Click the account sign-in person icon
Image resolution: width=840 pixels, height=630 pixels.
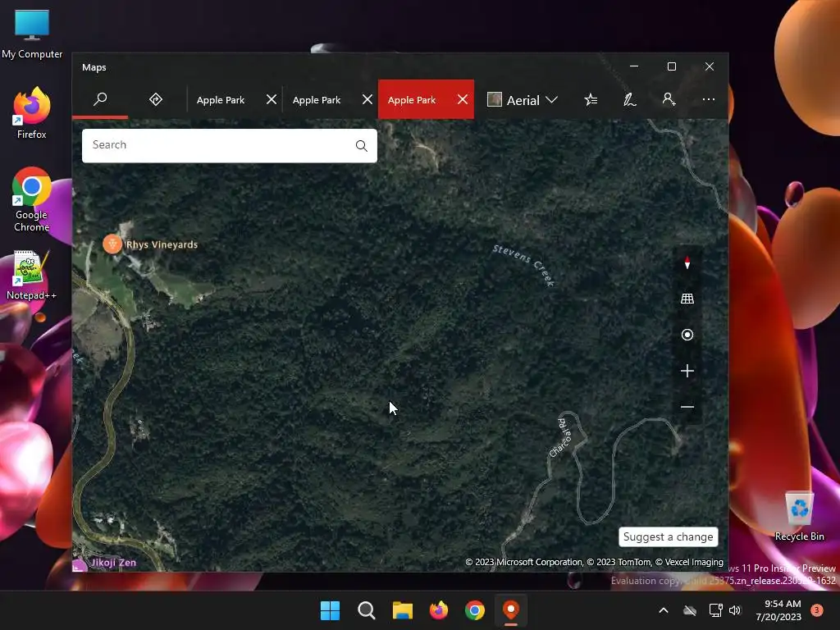coord(669,99)
